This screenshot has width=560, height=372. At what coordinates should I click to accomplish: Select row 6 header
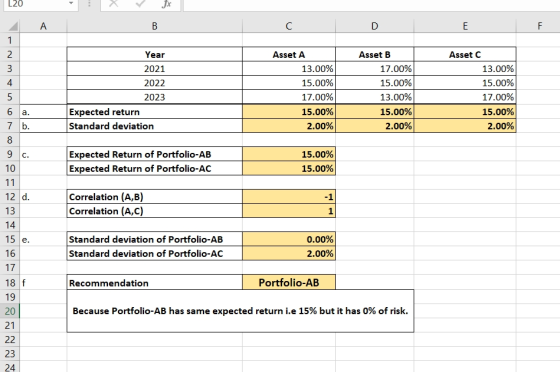pos(10,111)
